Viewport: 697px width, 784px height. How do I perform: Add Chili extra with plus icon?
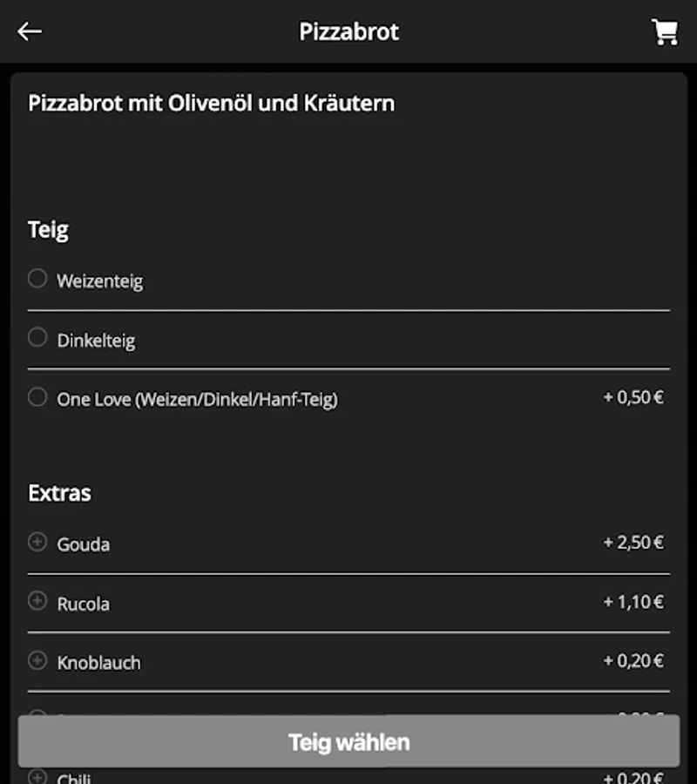(x=37, y=776)
